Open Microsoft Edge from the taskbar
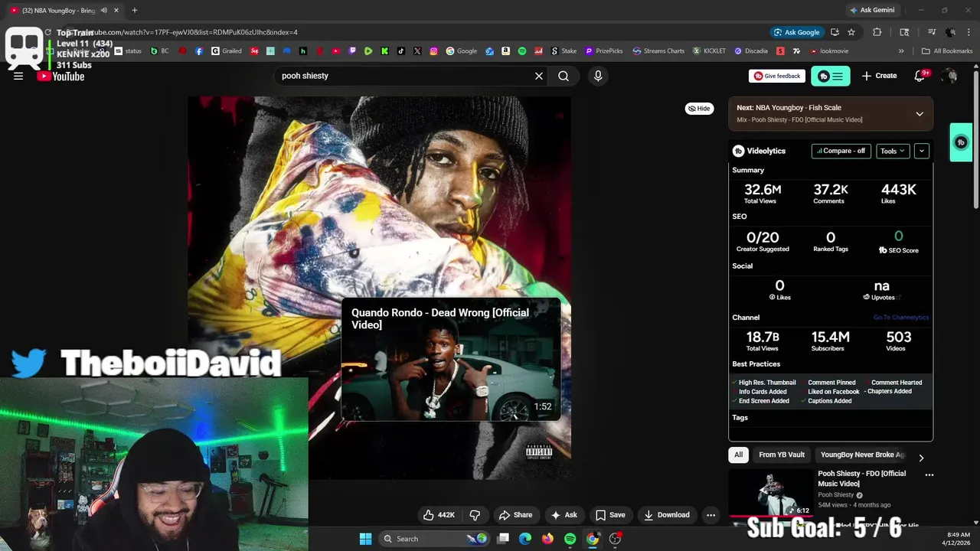 [x=525, y=539]
